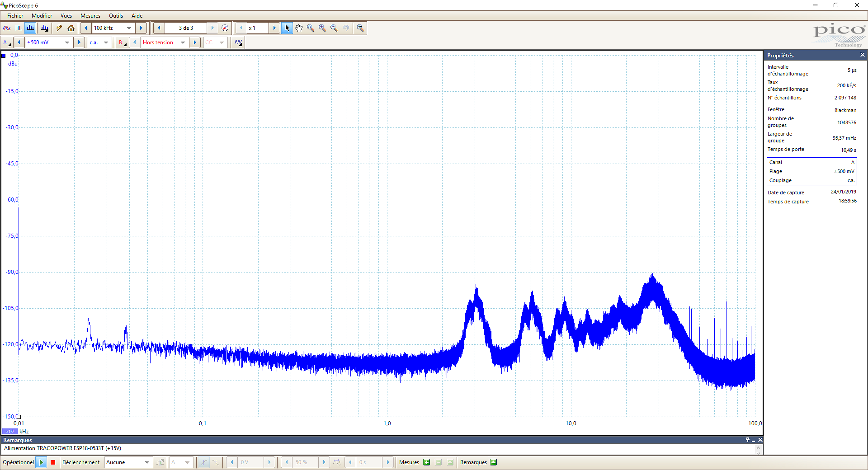Screen dimensions: 868x470
Task: Close the Propriétés panel
Action: 862,55
